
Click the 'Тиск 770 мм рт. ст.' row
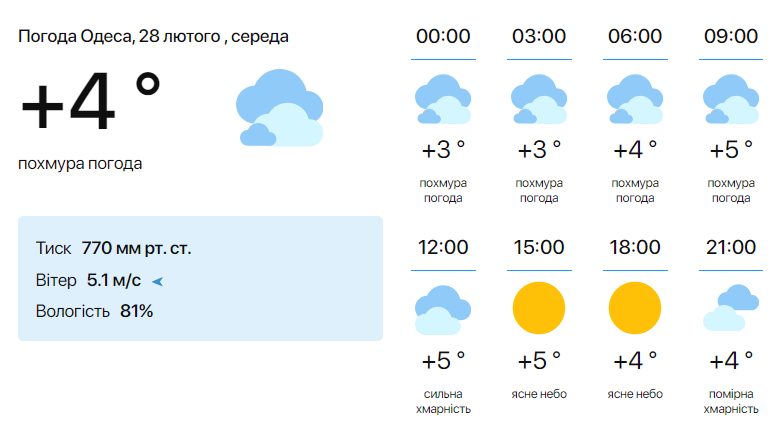point(113,249)
